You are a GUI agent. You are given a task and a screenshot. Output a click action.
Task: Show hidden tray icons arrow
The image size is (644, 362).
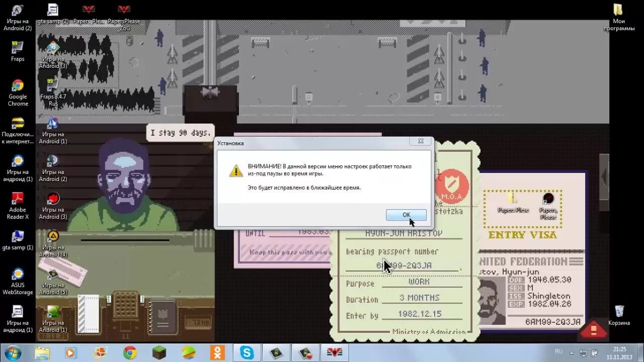click(573, 352)
